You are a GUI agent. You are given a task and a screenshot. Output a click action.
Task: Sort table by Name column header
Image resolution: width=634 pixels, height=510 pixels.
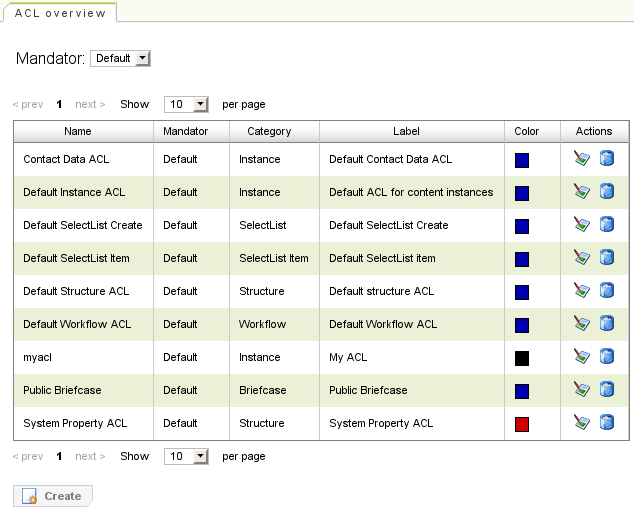[78, 131]
